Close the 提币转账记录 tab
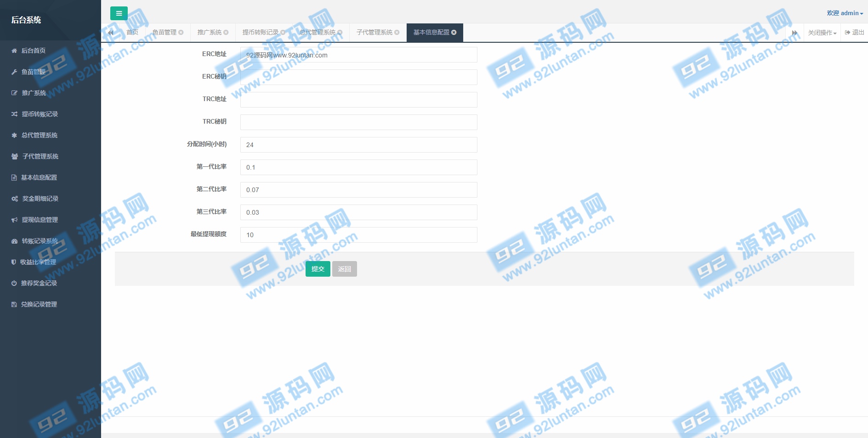 (283, 32)
